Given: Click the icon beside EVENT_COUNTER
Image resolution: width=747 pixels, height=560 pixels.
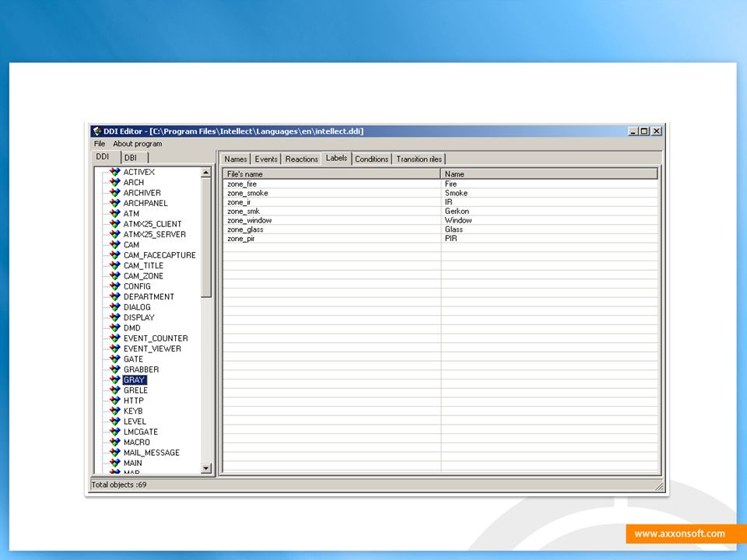Looking at the screenshot, I should pyautogui.click(x=115, y=338).
